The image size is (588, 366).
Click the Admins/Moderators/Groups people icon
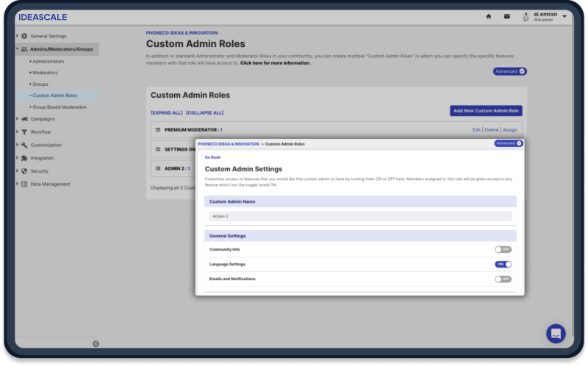24,49
